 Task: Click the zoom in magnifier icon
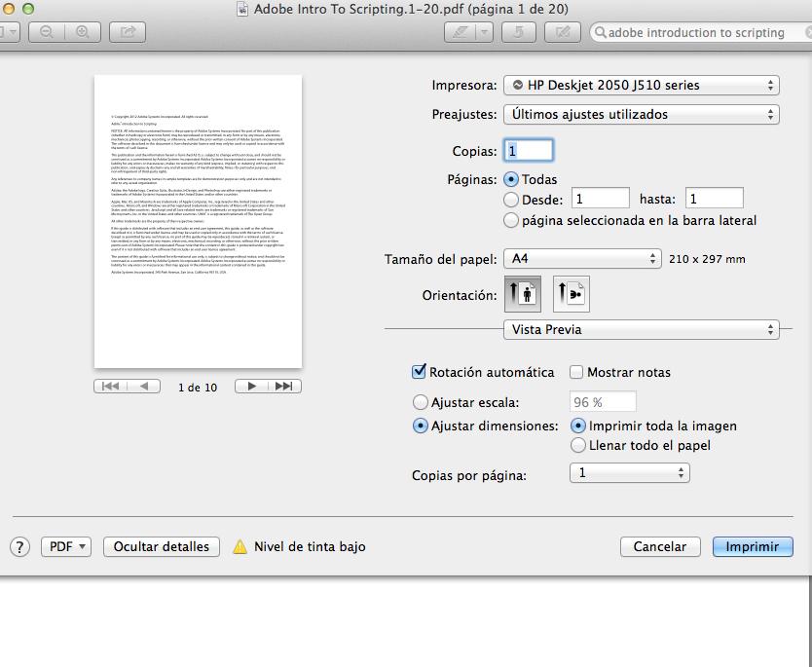(x=82, y=32)
